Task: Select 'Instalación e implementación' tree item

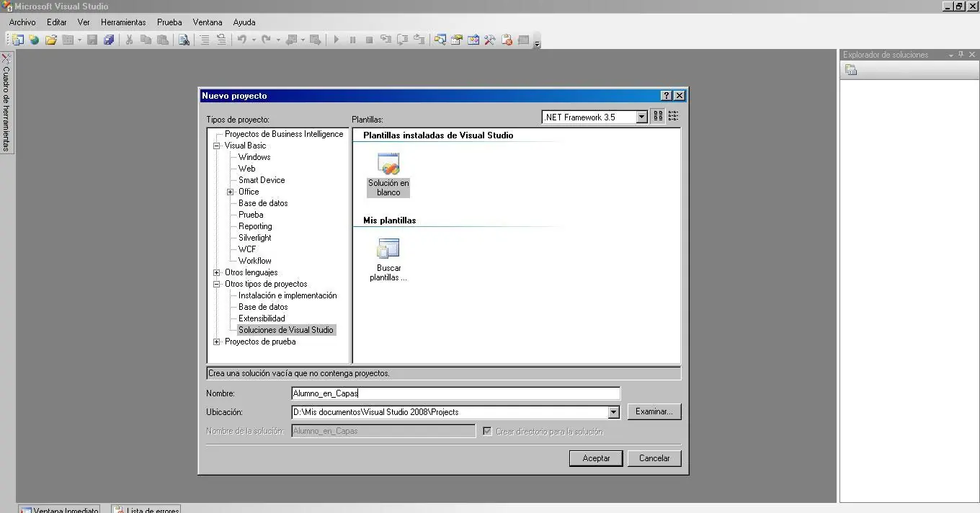Action: 288,295
